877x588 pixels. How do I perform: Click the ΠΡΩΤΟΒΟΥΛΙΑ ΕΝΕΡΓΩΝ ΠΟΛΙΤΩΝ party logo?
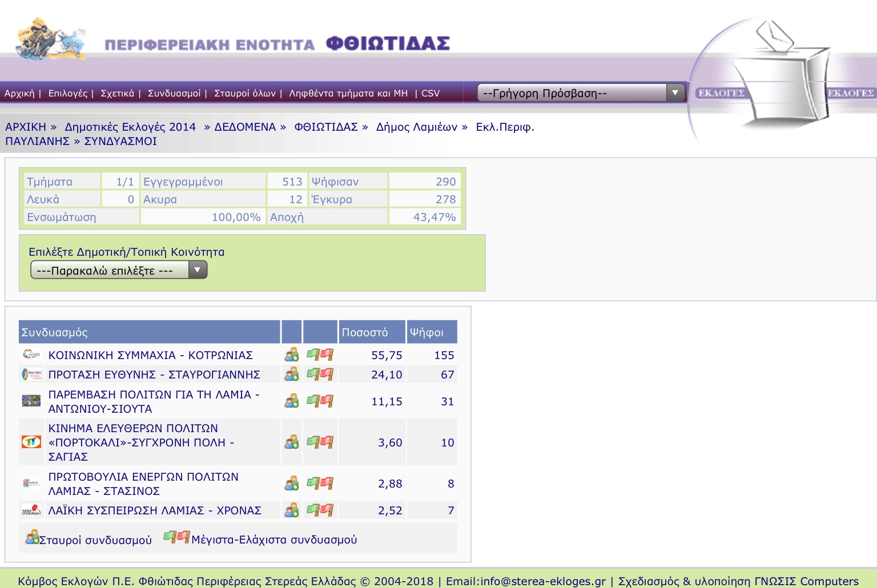click(x=31, y=483)
